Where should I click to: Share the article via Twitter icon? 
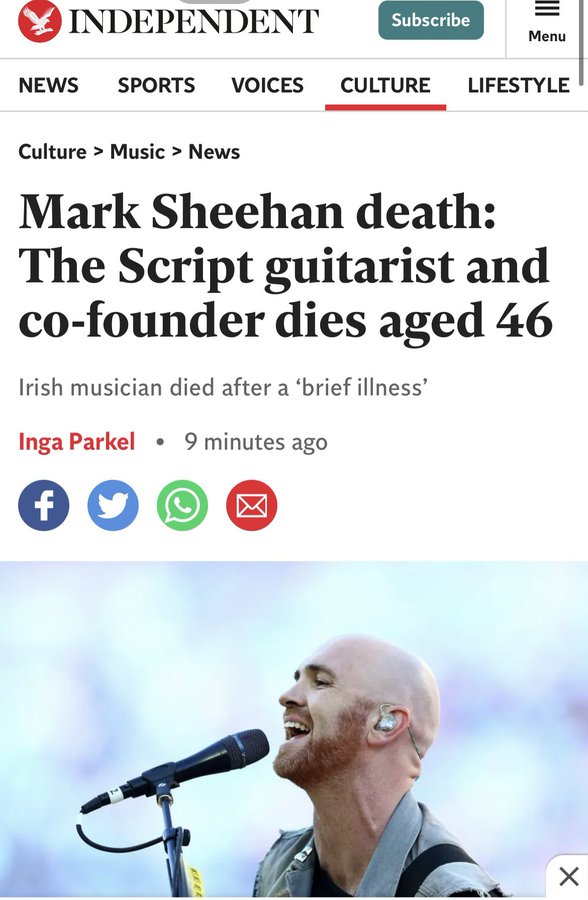pos(113,505)
